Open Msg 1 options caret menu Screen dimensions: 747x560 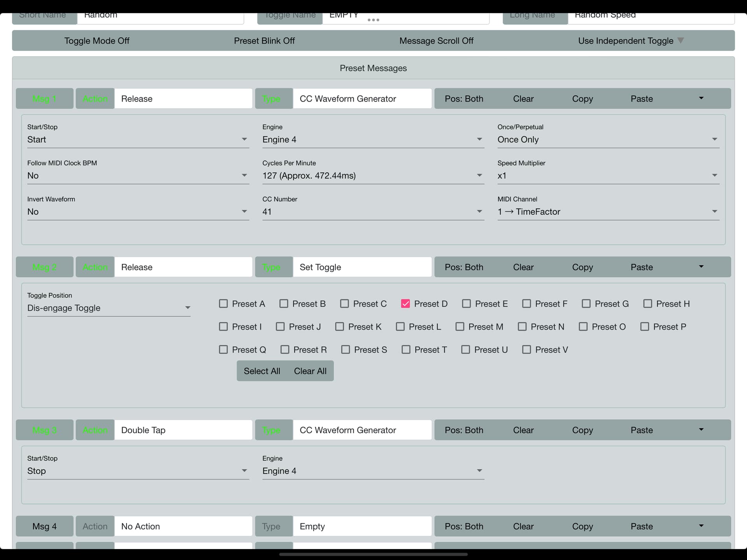click(701, 98)
